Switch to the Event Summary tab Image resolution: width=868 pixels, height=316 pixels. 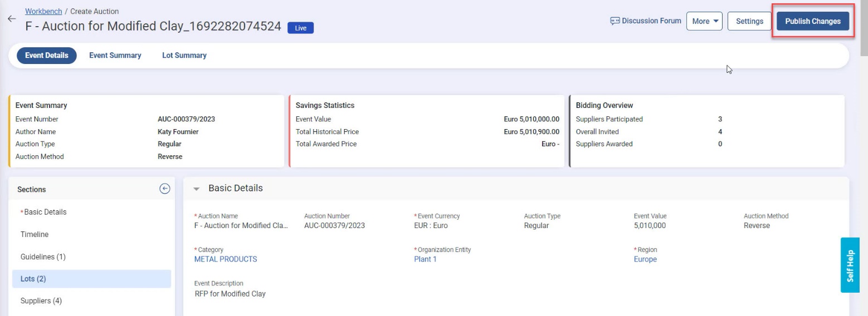115,56
